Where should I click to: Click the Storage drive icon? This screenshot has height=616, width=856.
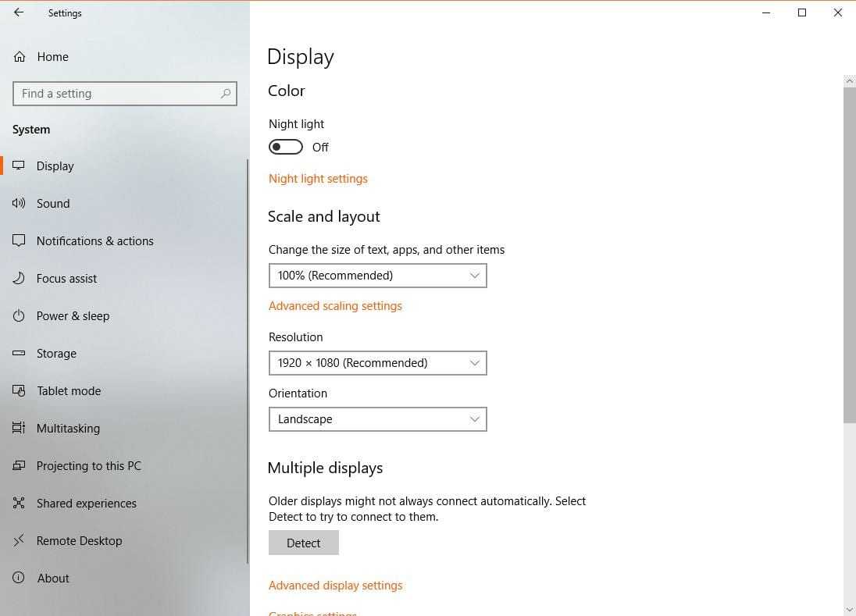point(20,354)
